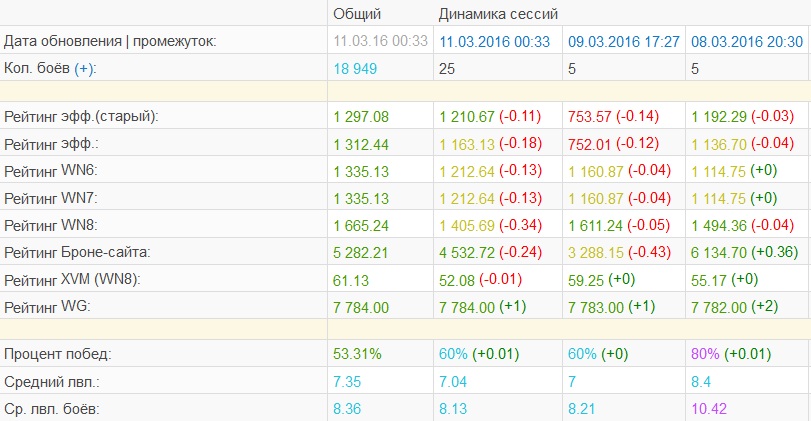Click the battle level value 8.13

[x=453, y=409]
